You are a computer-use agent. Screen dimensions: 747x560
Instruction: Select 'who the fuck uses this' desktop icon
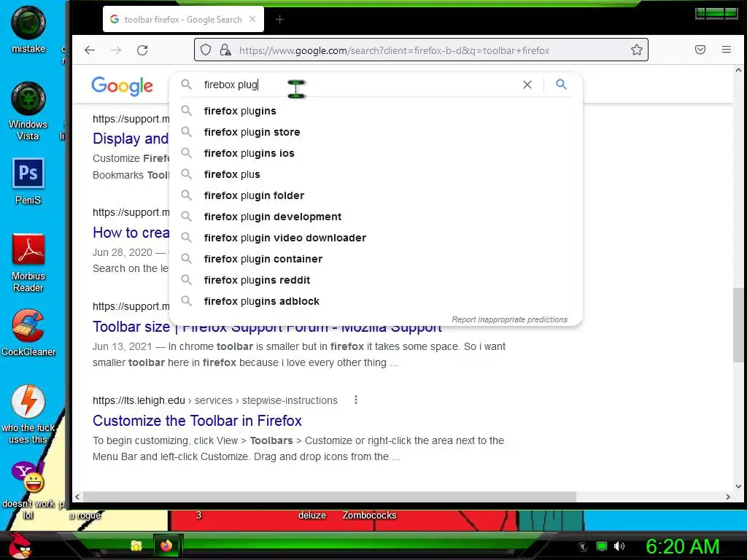[x=28, y=414]
